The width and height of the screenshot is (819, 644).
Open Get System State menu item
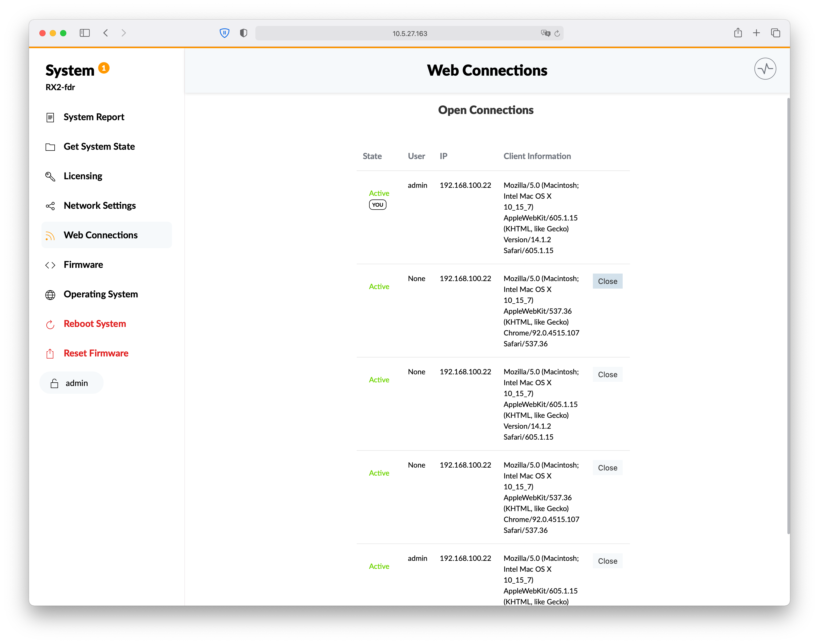point(107,147)
